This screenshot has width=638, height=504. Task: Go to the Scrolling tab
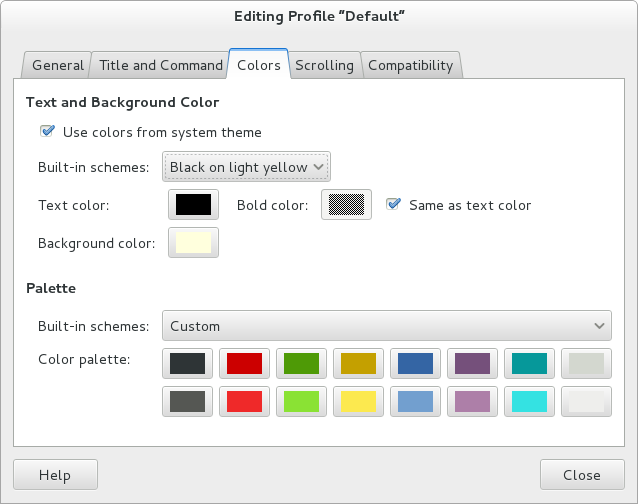tap(324, 65)
